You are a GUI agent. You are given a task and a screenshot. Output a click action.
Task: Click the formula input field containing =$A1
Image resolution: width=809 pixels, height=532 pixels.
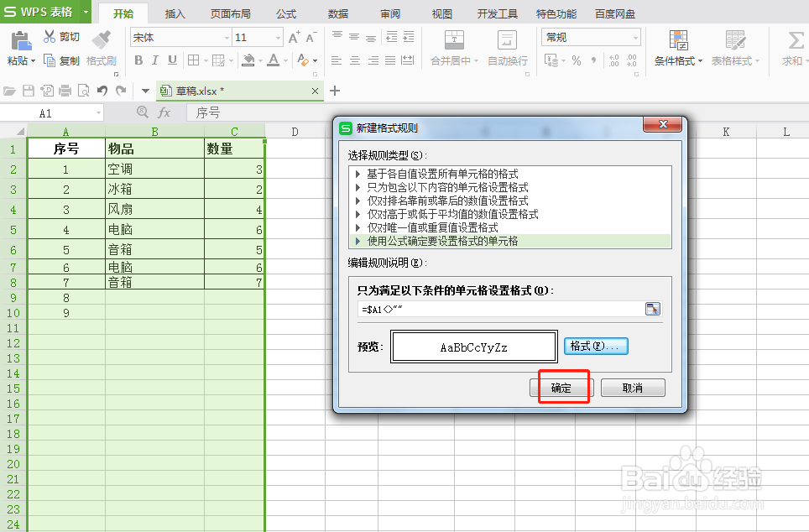point(495,308)
